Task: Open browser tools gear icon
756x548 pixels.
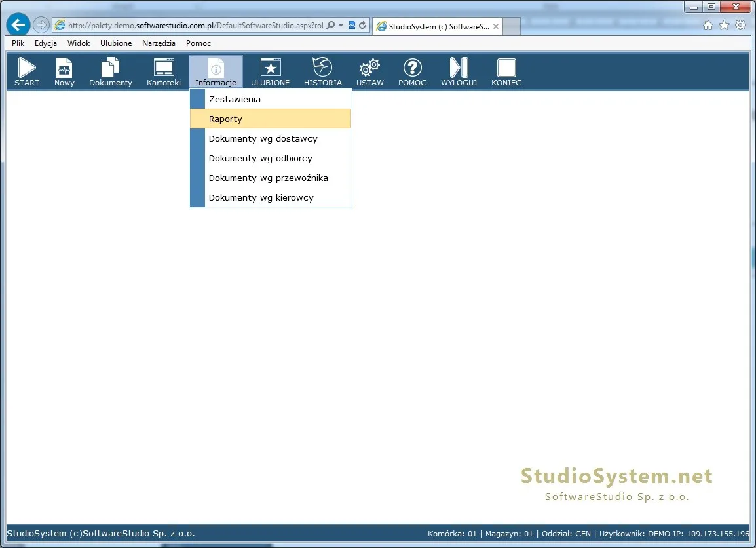Action: tap(740, 26)
